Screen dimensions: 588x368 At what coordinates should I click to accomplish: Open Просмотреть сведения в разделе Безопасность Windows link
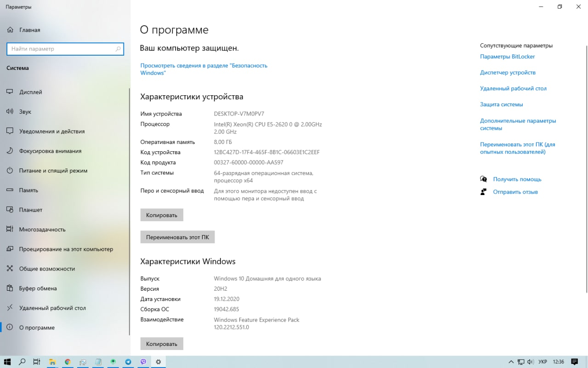coord(204,69)
